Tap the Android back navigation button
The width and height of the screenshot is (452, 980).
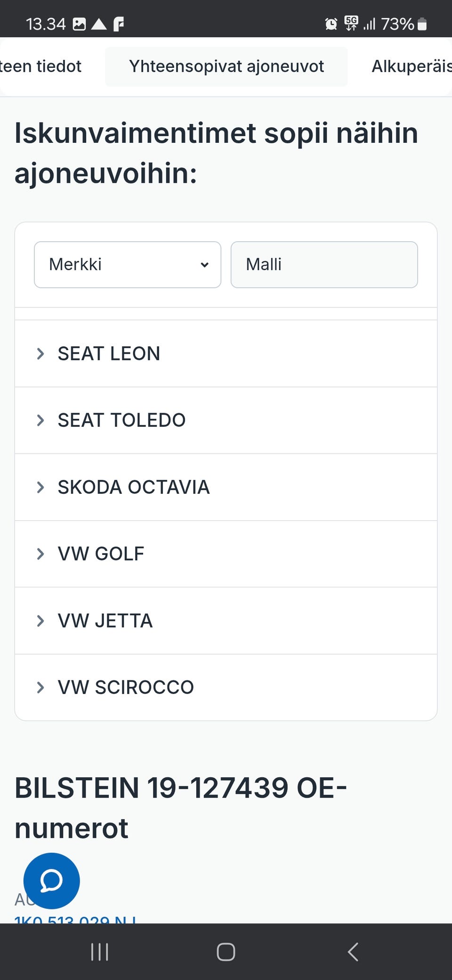353,951
